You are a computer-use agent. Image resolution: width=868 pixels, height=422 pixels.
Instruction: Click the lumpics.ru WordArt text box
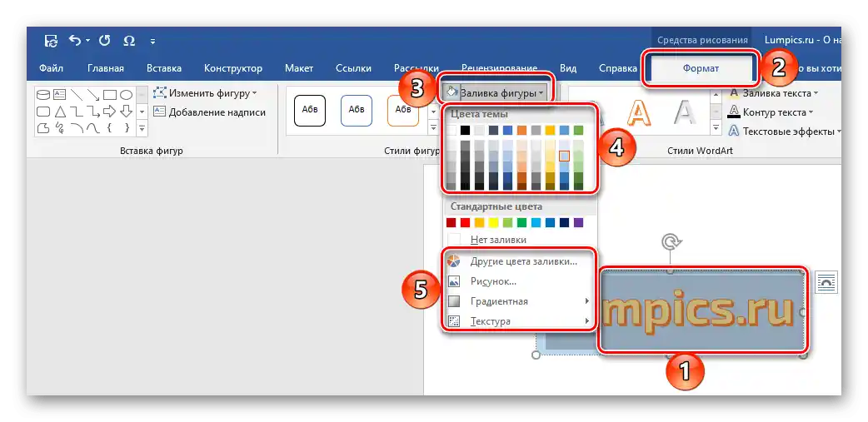coord(701,310)
